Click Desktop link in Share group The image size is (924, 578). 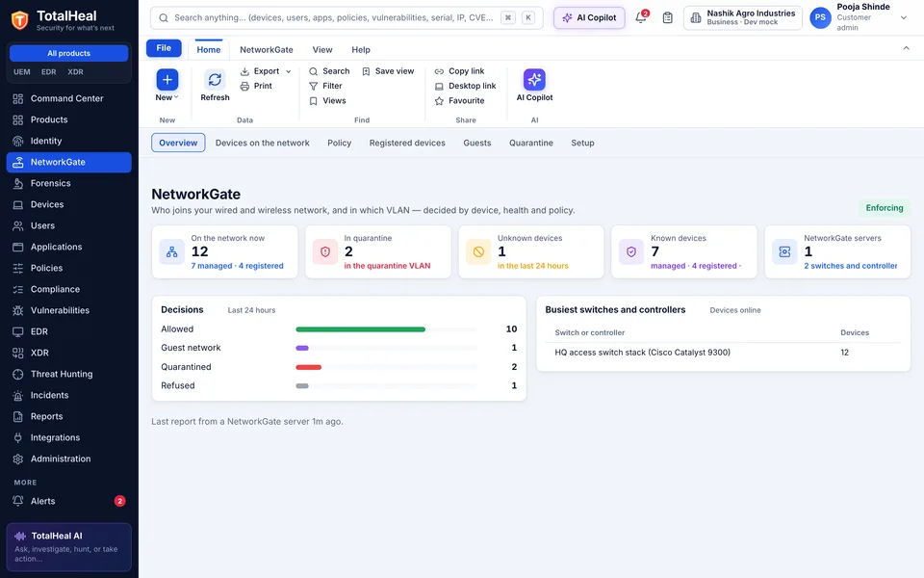coord(465,86)
